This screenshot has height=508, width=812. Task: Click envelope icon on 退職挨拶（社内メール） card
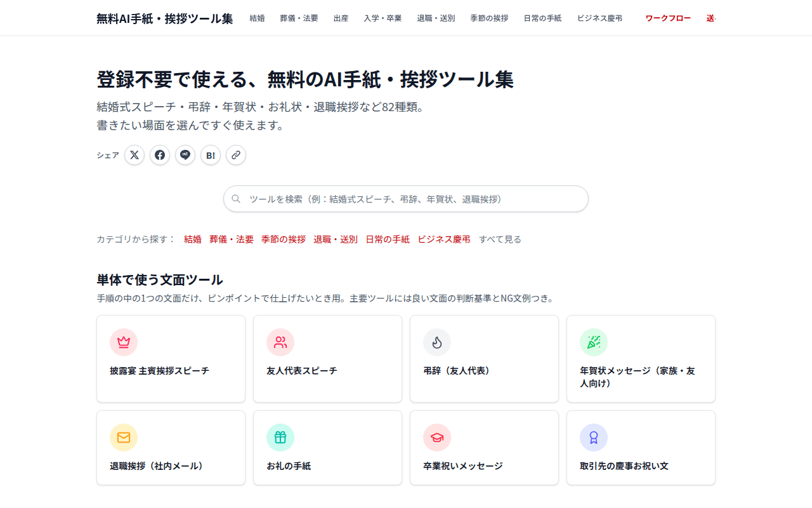pos(124,438)
